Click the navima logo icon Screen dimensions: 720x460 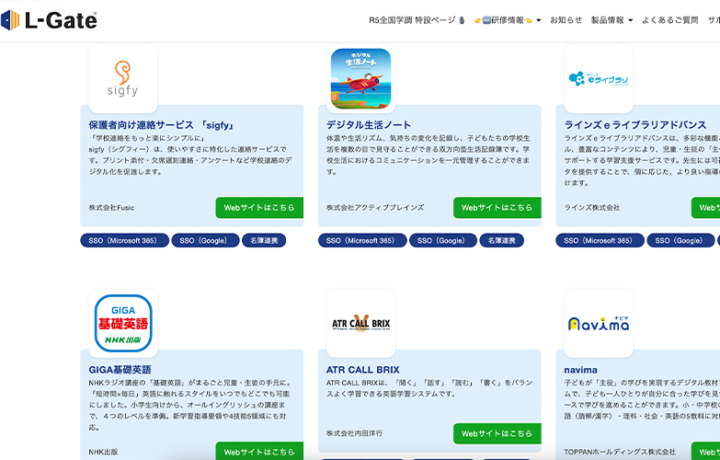598,323
